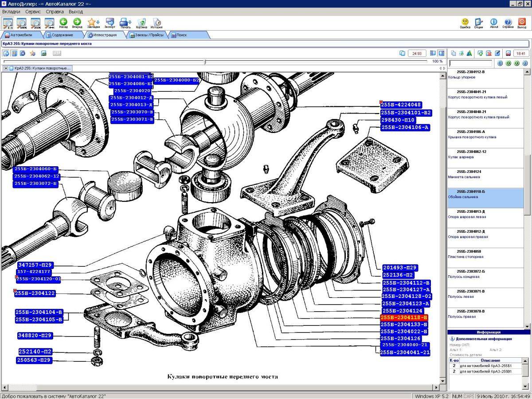
Task: Toggle the right panel layout button
Action: [x=441, y=53]
